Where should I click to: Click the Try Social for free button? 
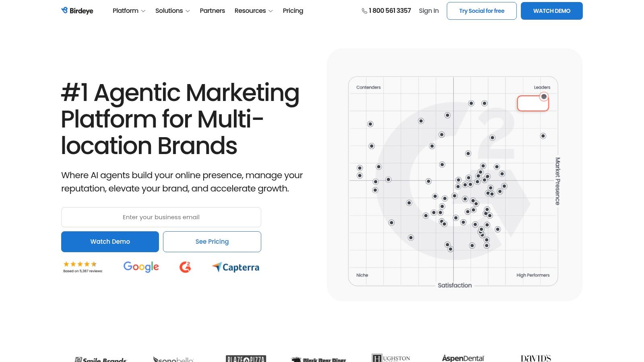pos(481,11)
